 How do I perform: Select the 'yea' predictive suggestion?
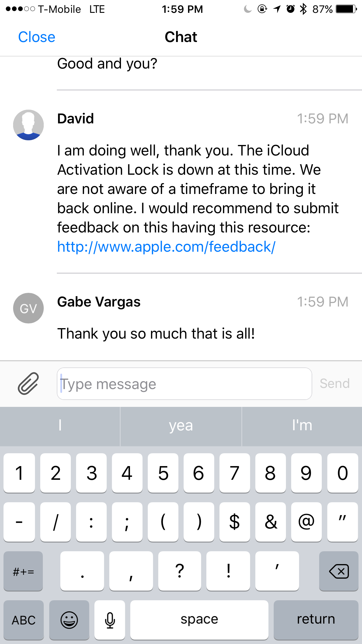pyautogui.click(x=181, y=426)
